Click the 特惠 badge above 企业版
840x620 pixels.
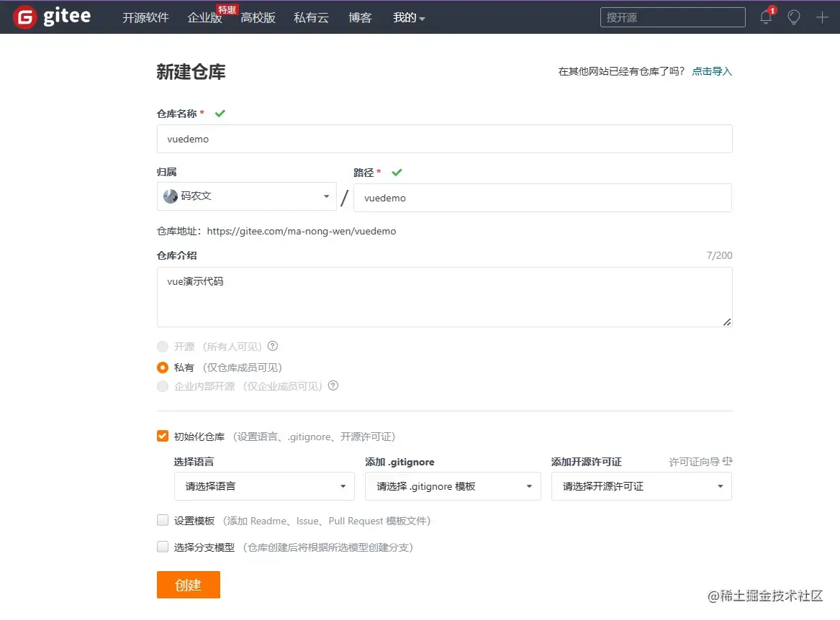point(227,9)
